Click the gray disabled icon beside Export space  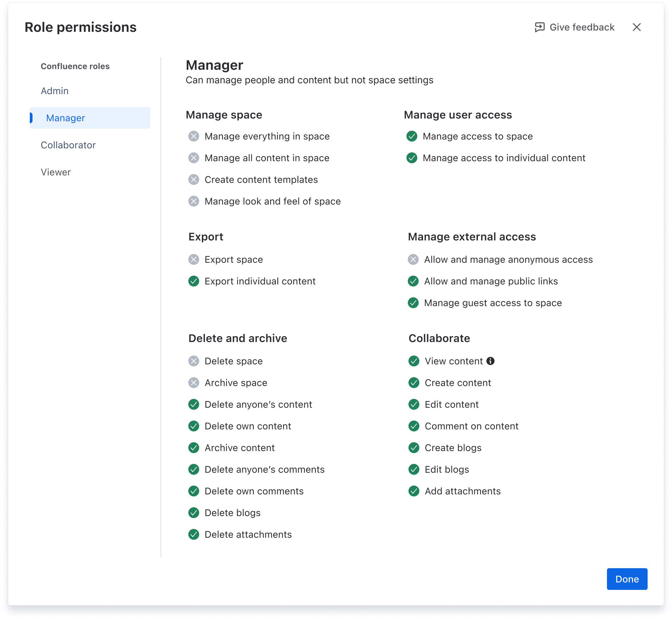193,260
